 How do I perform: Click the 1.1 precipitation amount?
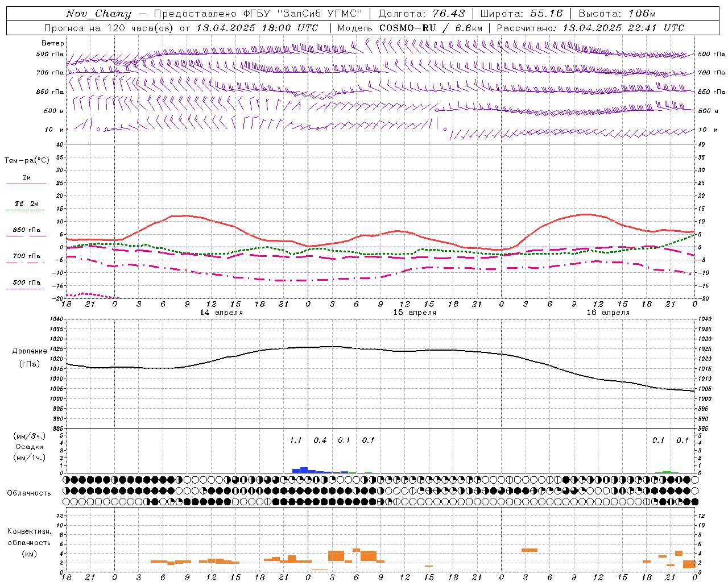point(296,440)
